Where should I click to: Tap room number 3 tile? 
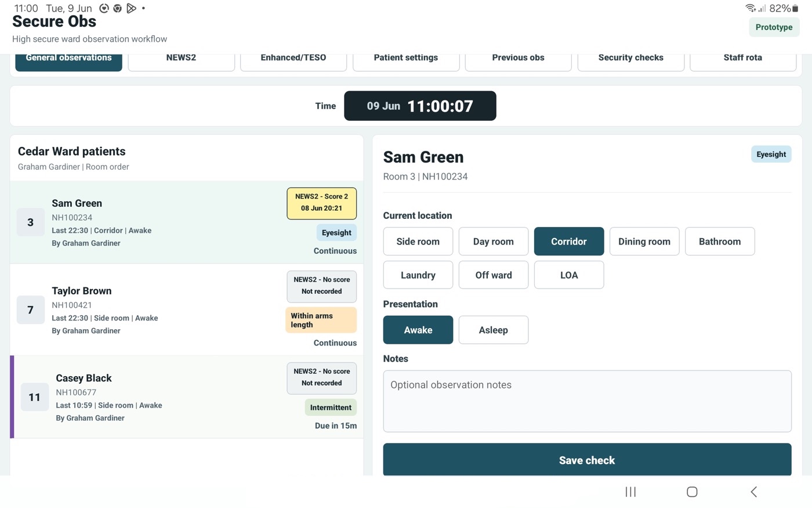[x=30, y=222]
